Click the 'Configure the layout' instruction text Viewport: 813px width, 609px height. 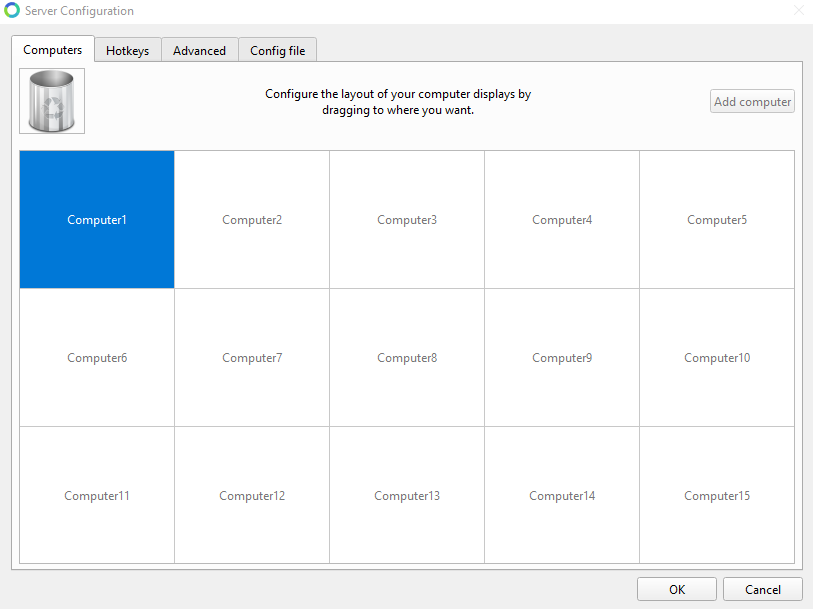[x=398, y=102]
